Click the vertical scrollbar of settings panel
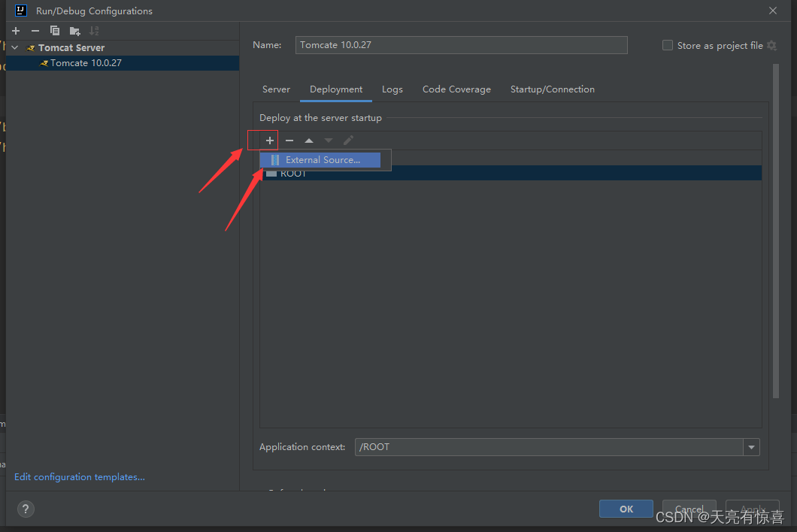 coord(776,231)
